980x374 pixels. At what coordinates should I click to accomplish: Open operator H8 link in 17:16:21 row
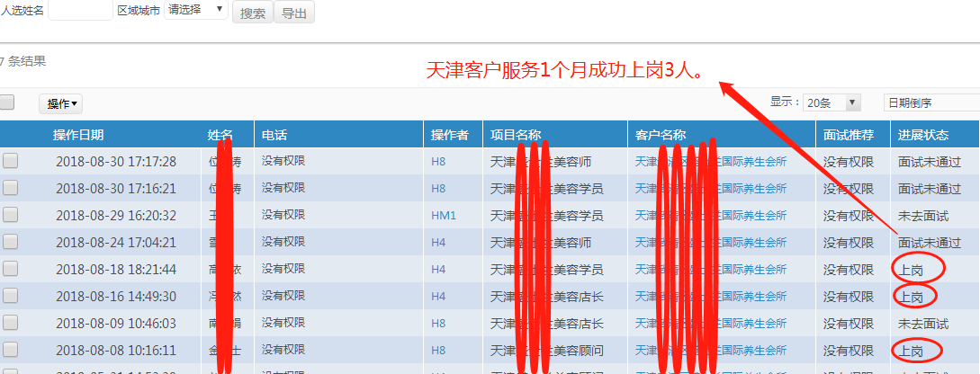coord(438,189)
